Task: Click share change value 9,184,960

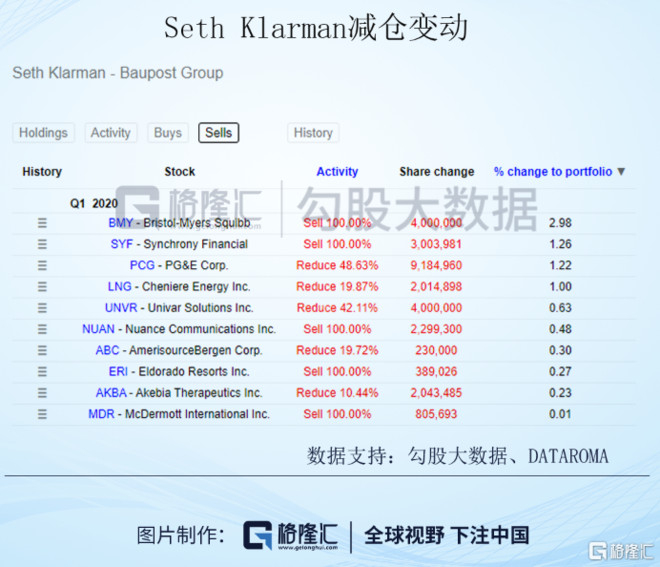Action: [436, 265]
